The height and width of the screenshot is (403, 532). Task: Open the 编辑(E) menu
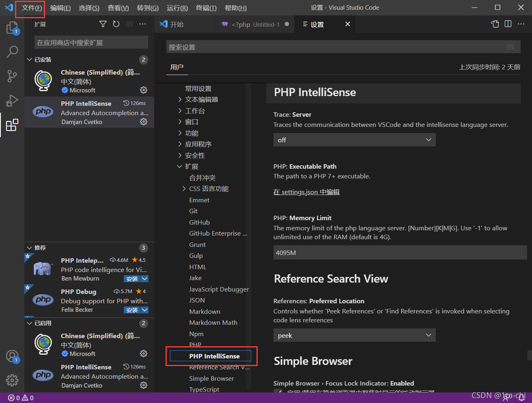pos(60,8)
